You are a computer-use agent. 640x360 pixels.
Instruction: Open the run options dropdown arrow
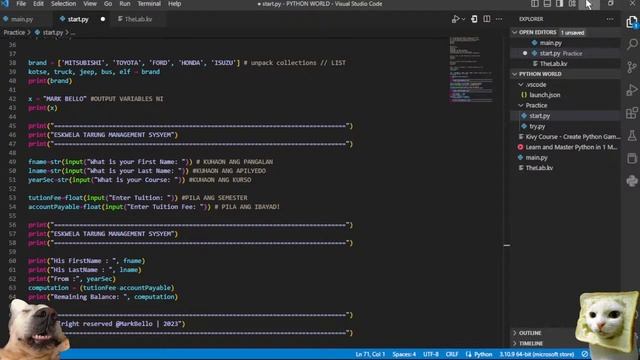[463, 19]
